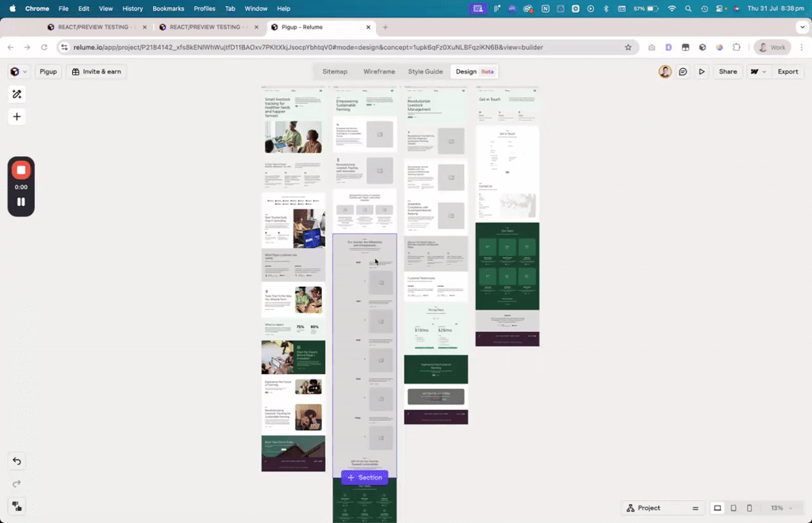Screen dimensions: 812x523
Task: Click the redo arrow icon
Action: 17,483
